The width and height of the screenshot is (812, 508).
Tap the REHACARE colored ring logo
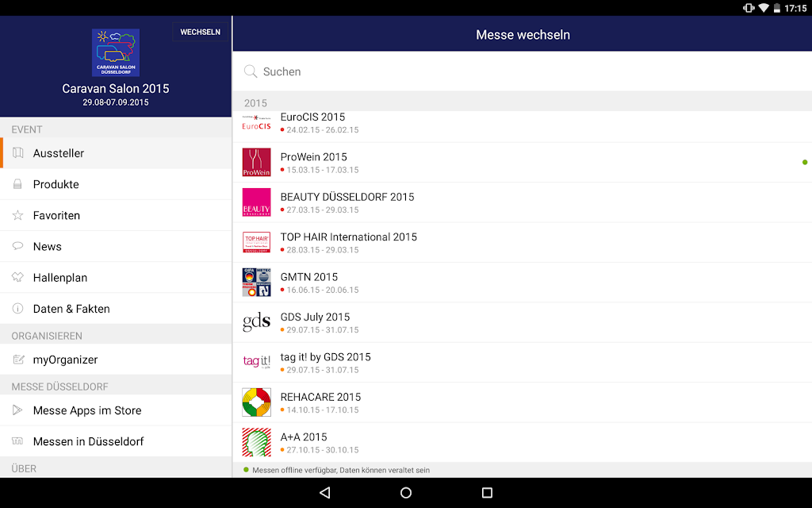pos(256,402)
